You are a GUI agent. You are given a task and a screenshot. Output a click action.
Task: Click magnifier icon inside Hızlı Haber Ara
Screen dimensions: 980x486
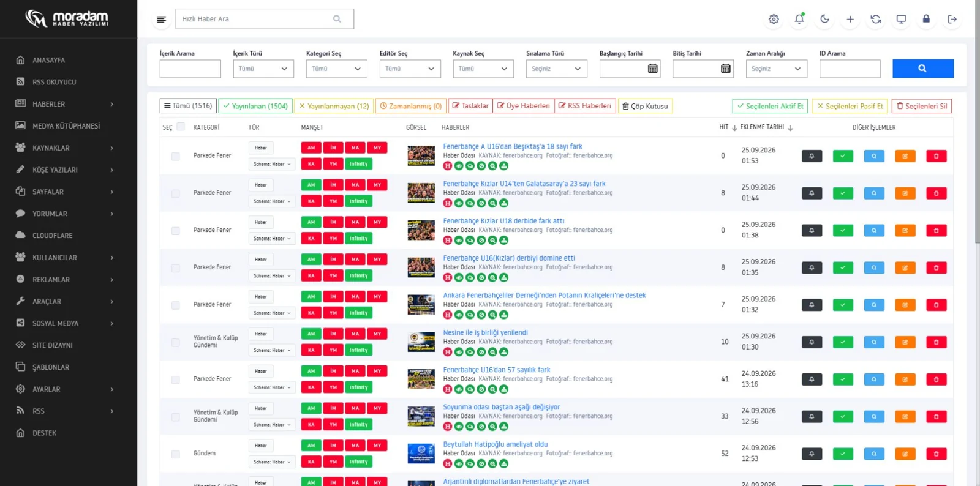[337, 19]
